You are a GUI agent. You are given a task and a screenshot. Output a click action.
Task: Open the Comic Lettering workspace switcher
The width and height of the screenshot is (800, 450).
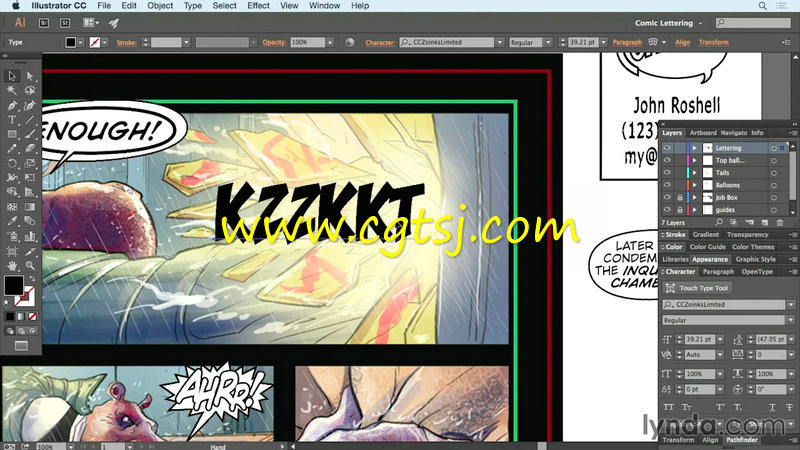(x=668, y=23)
